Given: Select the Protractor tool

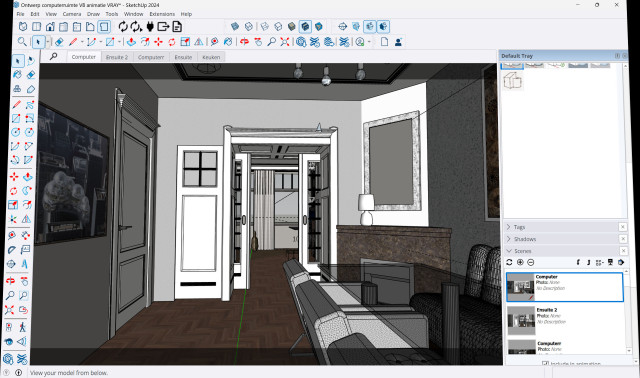Looking at the screenshot, I should tap(12, 250).
